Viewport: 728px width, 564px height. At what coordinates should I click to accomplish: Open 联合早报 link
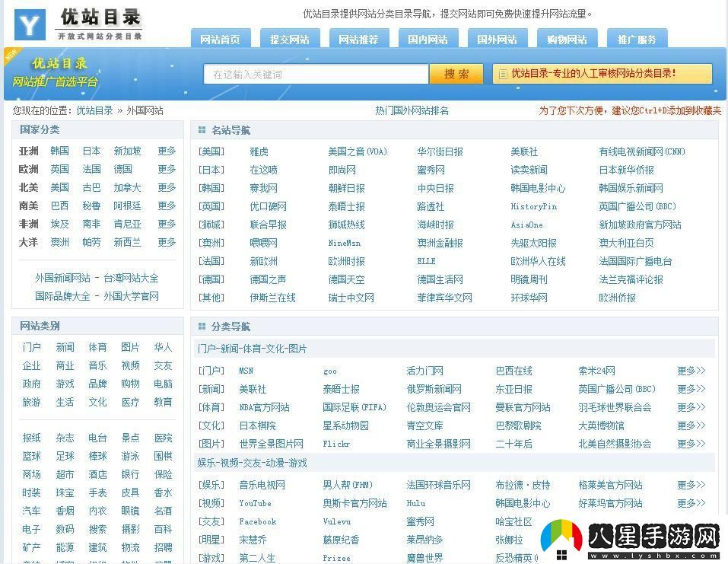268,225
